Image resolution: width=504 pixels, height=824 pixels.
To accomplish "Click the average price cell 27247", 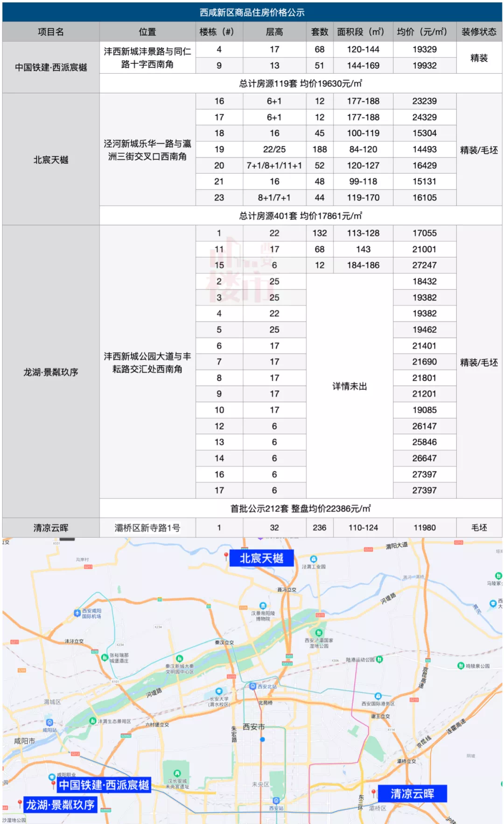I will point(425,265).
